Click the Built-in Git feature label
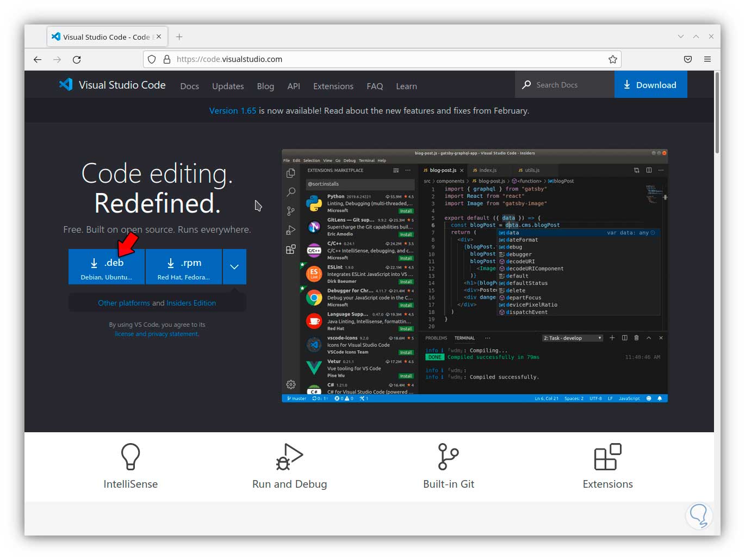This screenshot has height=560, width=745. tap(449, 484)
